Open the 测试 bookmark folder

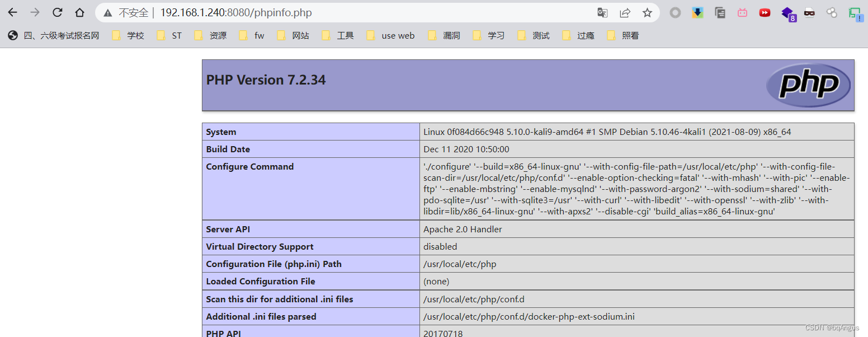point(534,35)
